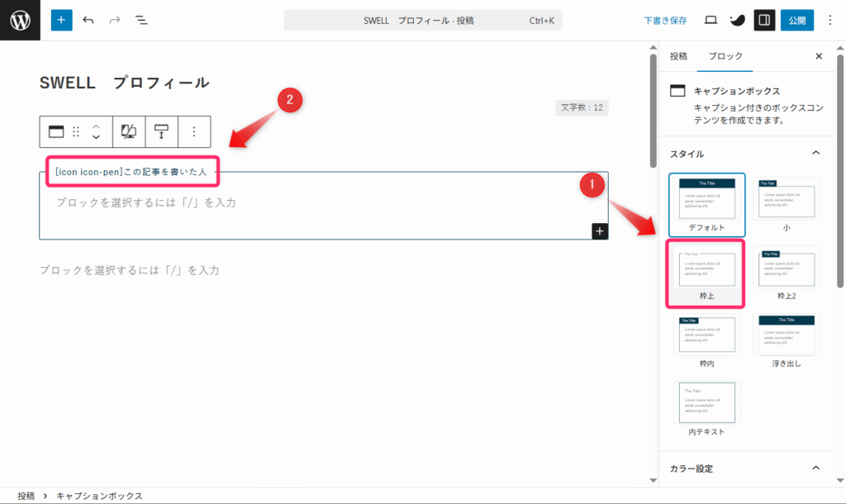The width and height of the screenshot is (846, 504).
Task: Select the 浮き出し style
Action: (x=787, y=341)
